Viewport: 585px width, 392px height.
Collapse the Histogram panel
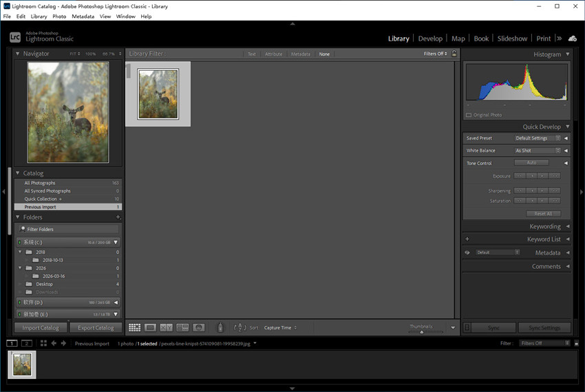tap(568, 54)
